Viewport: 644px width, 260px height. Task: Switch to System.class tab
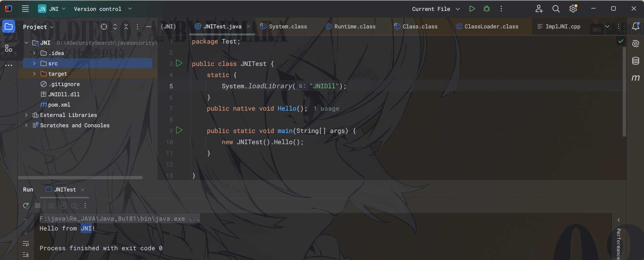[x=283, y=26]
